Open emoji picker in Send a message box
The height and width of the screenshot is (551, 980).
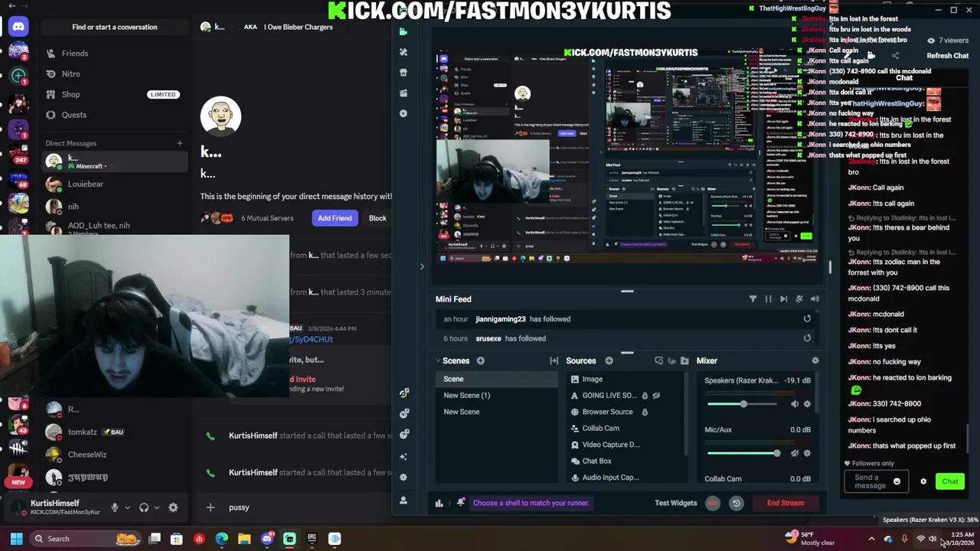click(897, 481)
